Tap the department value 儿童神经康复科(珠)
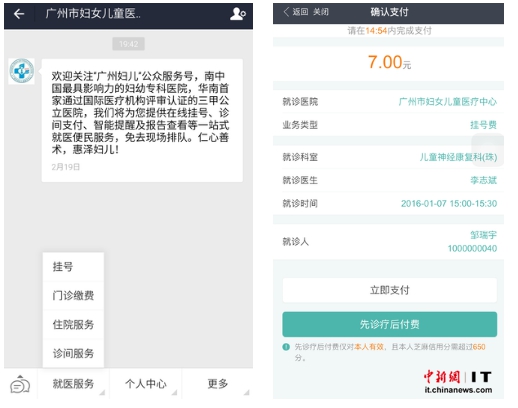Image resolution: width=518 pixels, height=408 pixels. (x=458, y=157)
